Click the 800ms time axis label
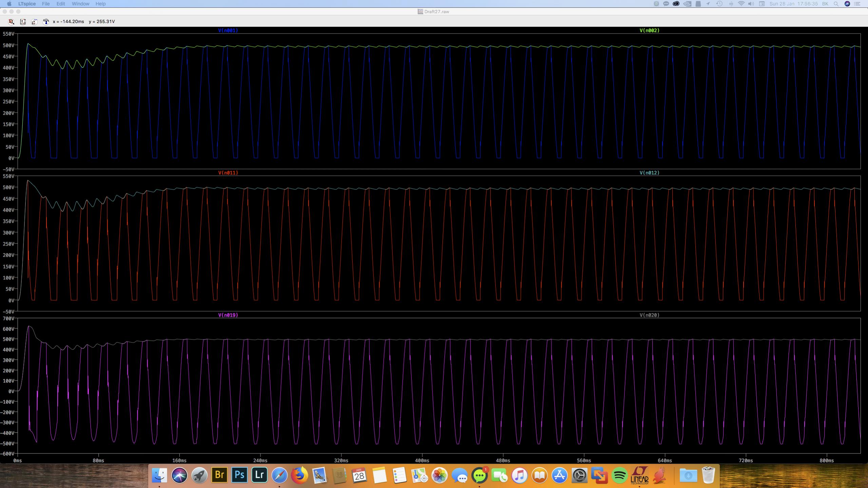868x488 pixels. [x=827, y=461]
